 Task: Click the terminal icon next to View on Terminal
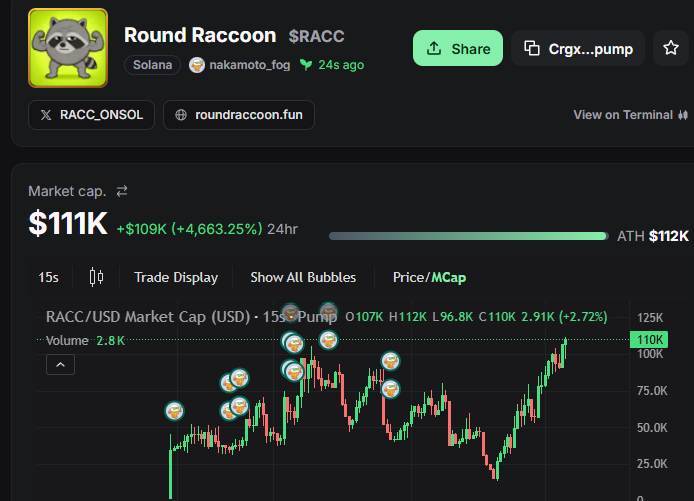(x=683, y=115)
